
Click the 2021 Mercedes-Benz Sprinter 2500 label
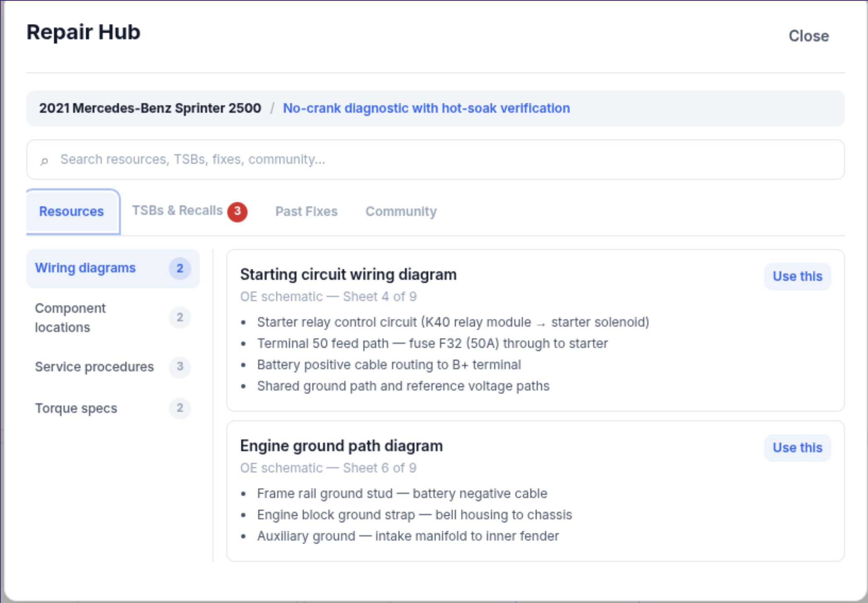click(150, 108)
